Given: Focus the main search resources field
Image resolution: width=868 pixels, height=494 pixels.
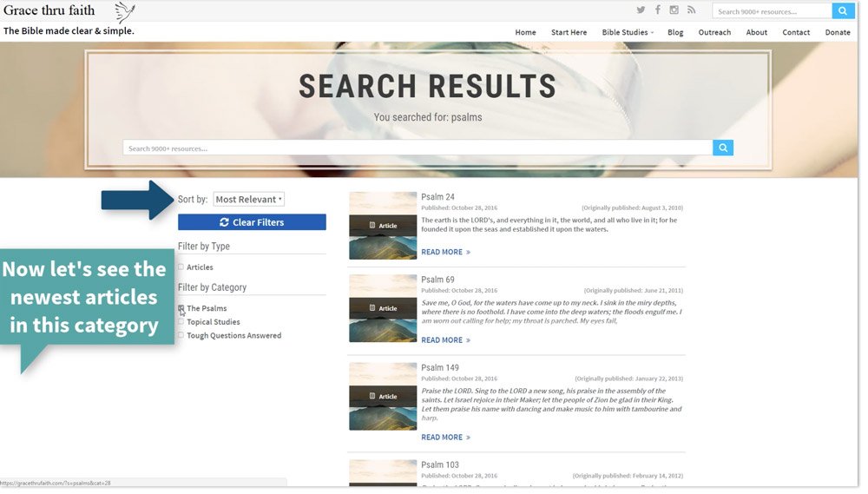Looking at the screenshot, I should click(x=418, y=148).
